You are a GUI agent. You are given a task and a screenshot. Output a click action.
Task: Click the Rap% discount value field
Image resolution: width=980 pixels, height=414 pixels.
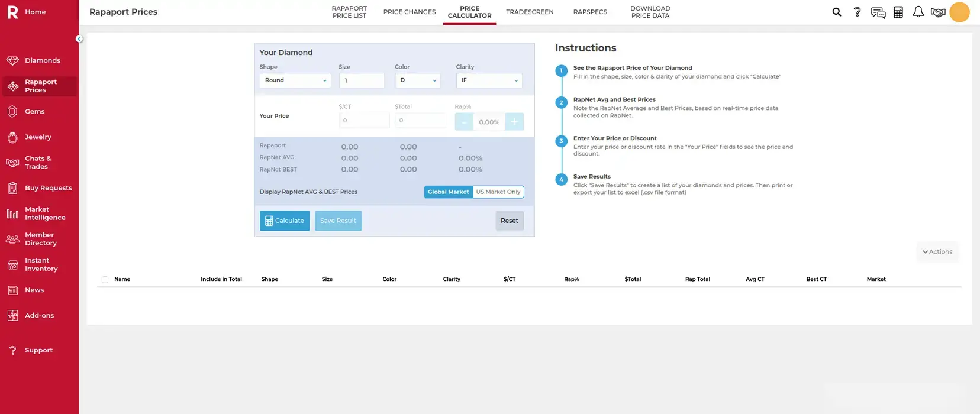(489, 122)
